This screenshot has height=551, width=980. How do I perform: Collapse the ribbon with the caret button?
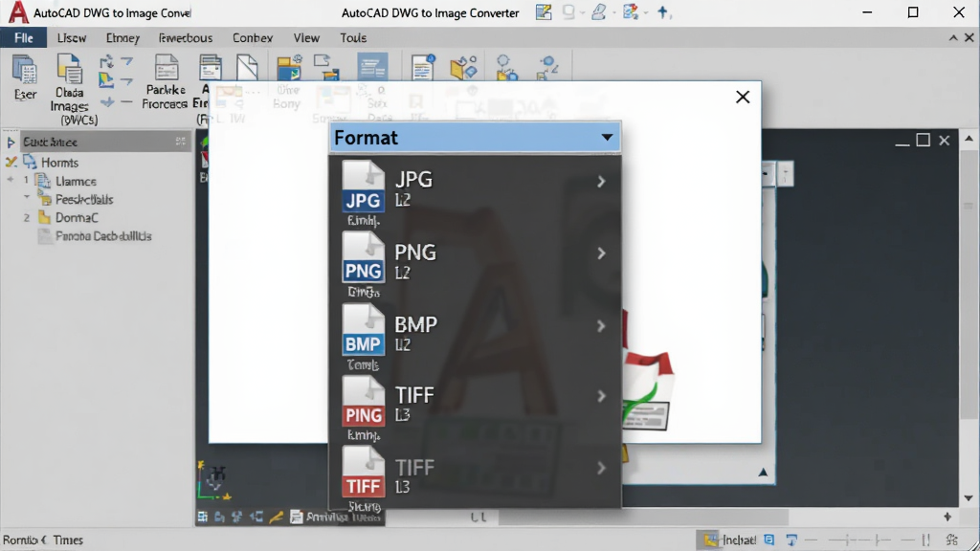pyautogui.click(x=953, y=38)
